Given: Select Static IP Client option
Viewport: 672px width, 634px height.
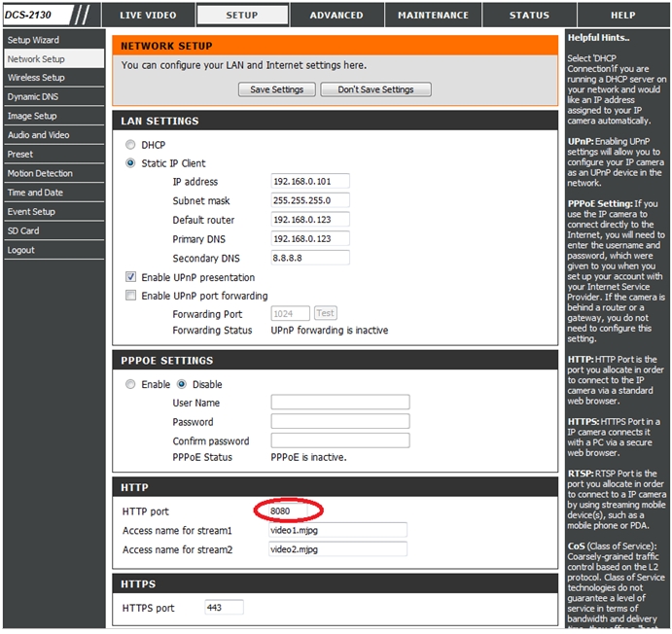Looking at the screenshot, I should 130,163.
